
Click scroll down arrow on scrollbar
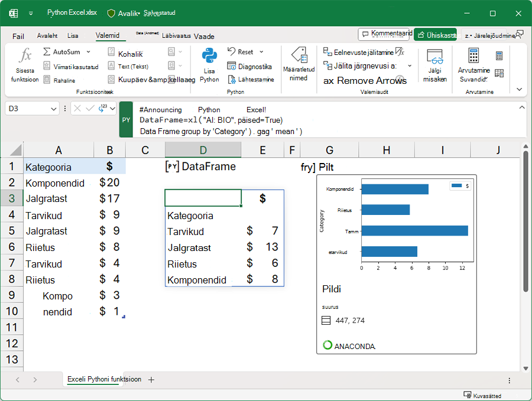[525, 369]
